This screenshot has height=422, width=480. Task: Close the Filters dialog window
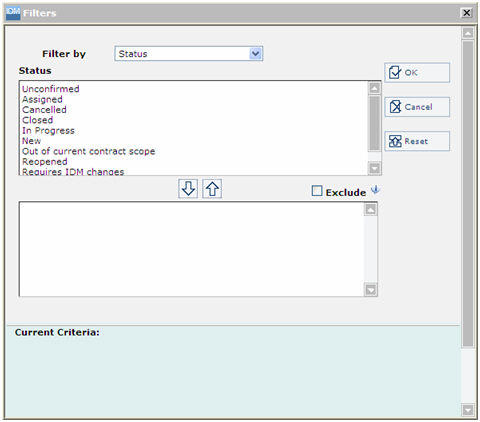[467, 13]
